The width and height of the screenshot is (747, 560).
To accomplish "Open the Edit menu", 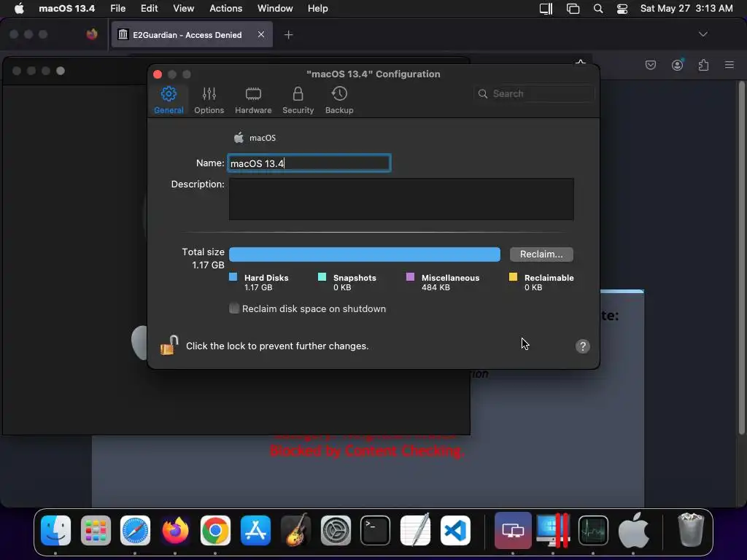I will pos(149,9).
